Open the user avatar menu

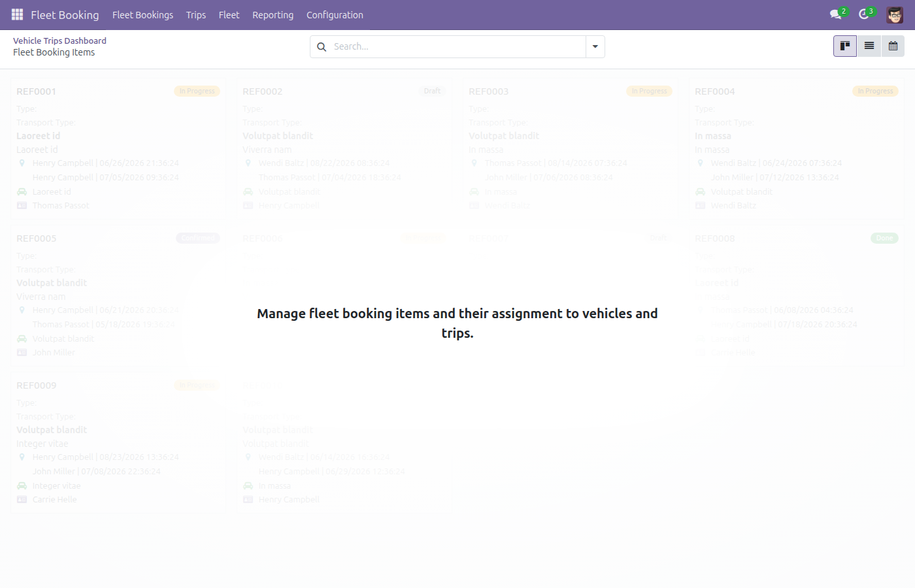click(895, 14)
